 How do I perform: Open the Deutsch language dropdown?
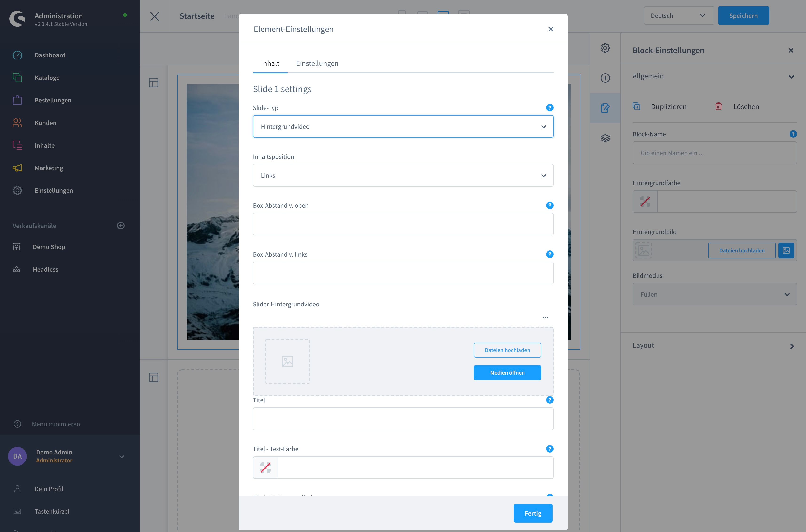[678, 16]
